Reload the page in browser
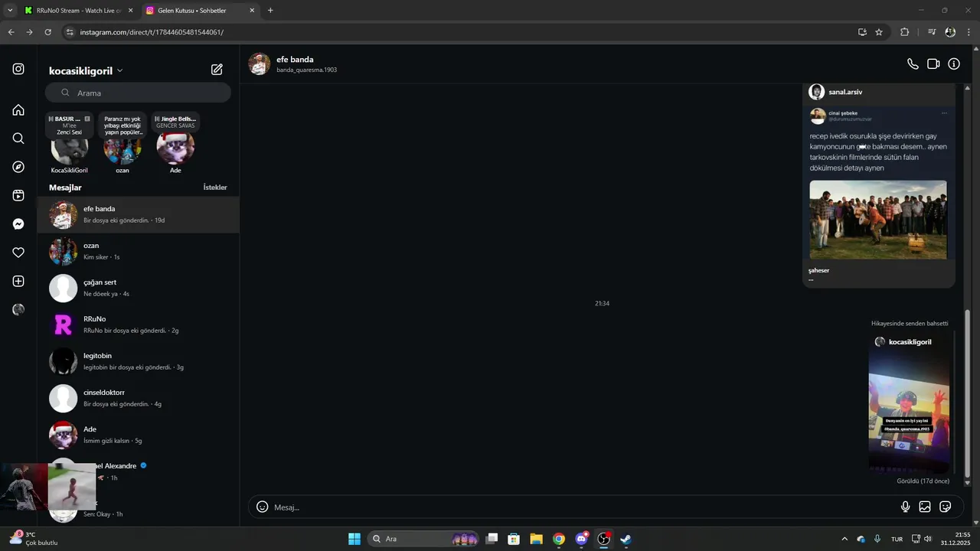This screenshot has height=551, width=980. [47, 32]
